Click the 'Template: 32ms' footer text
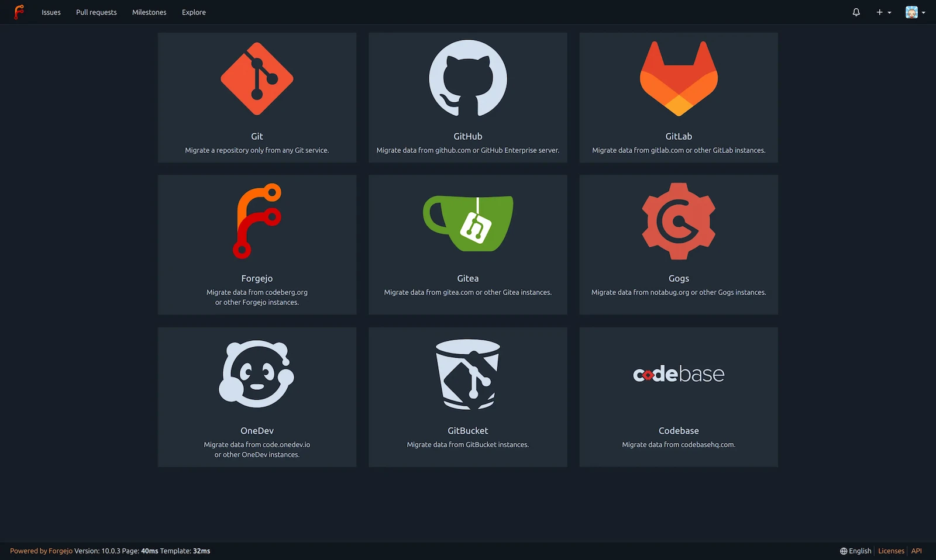 pyautogui.click(x=185, y=551)
